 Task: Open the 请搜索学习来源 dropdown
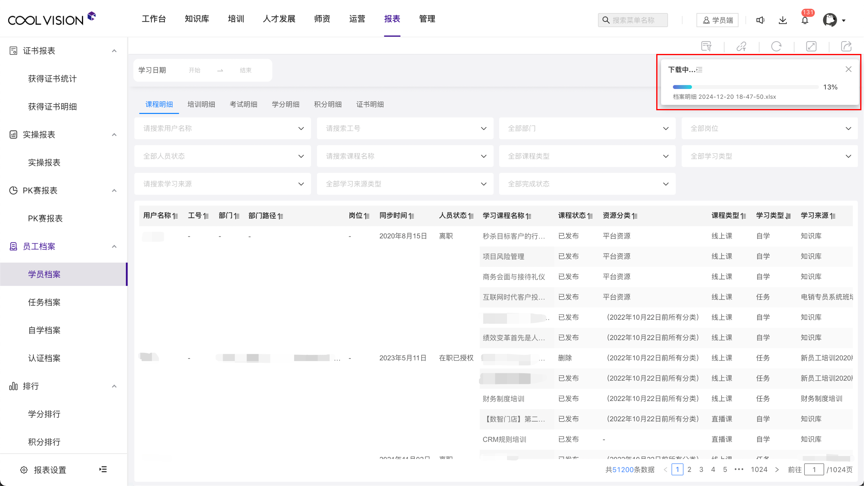(x=222, y=184)
